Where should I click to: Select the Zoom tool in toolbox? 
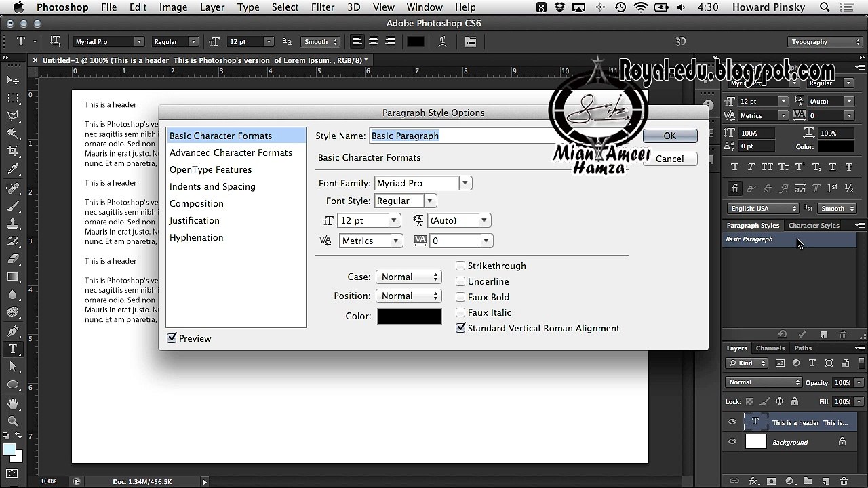coord(13,421)
